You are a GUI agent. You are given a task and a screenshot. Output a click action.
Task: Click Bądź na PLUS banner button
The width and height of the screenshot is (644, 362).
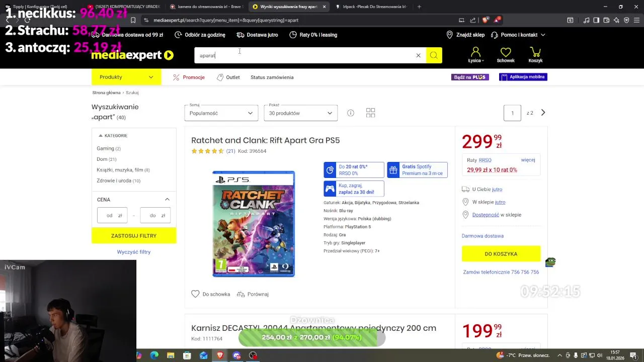click(470, 77)
